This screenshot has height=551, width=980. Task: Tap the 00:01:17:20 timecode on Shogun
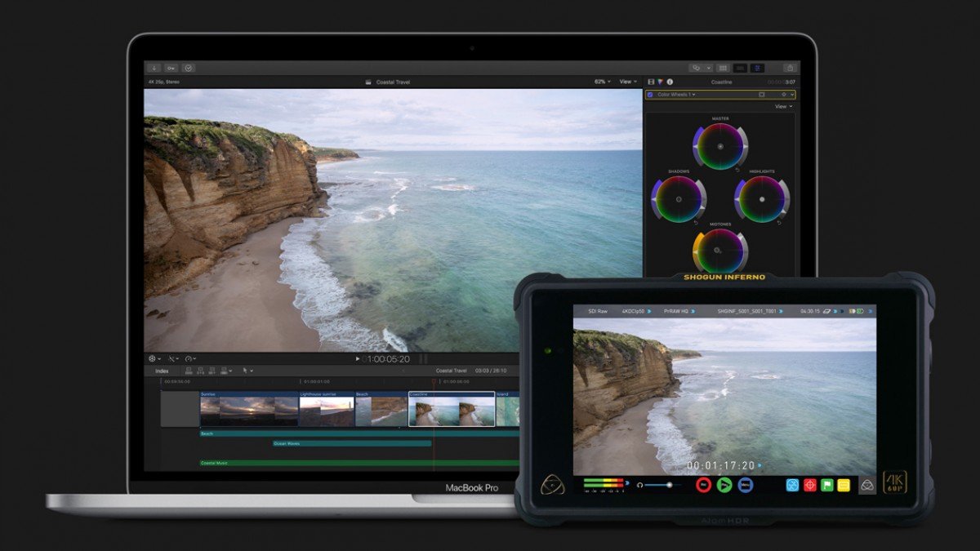pos(714,465)
